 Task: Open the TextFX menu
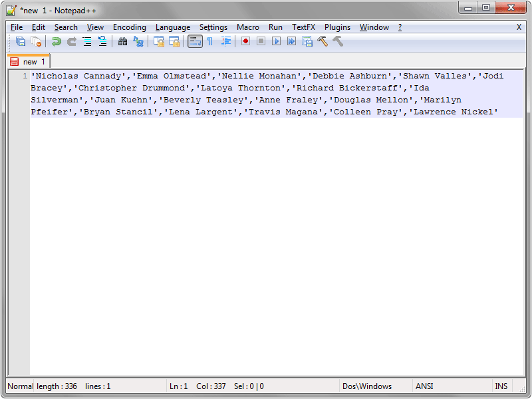point(303,27)
